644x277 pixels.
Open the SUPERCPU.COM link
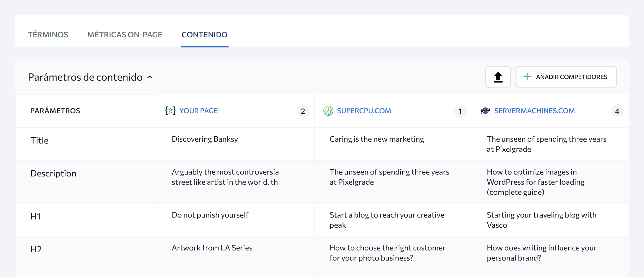(x=364, y=111)
